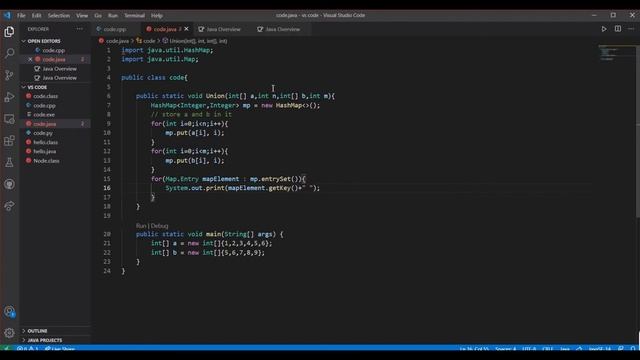Click the VS Code logo in title bar
640x360 pixels.
click(7, 16)
